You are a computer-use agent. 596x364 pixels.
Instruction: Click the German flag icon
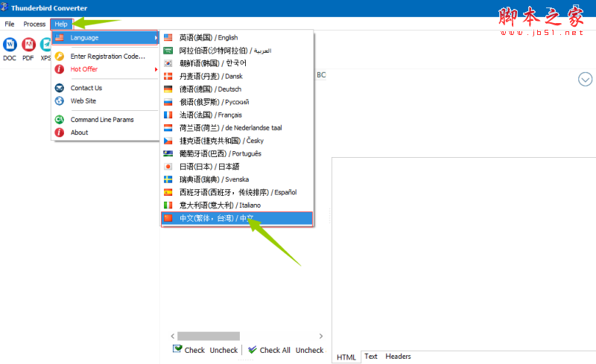168,89
